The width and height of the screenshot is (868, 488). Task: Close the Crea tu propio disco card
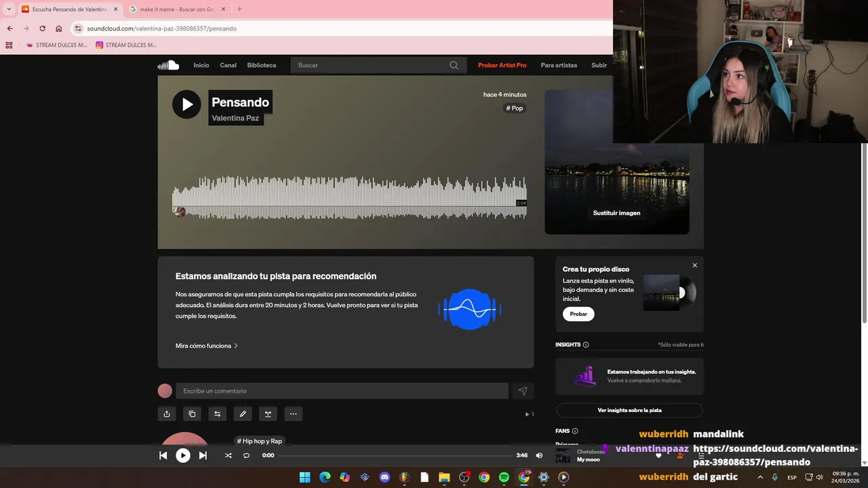point(694,266)
